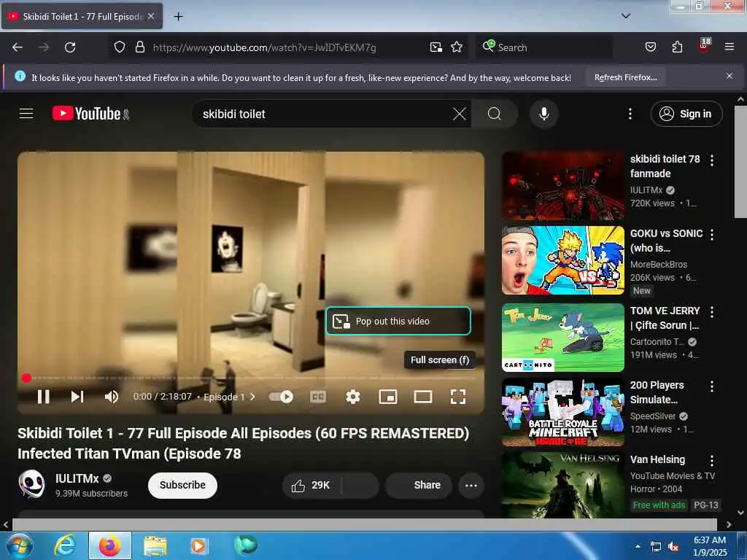Open IULITMx channel name link
This screenshot has height=560, width=747.
point(77,478)
